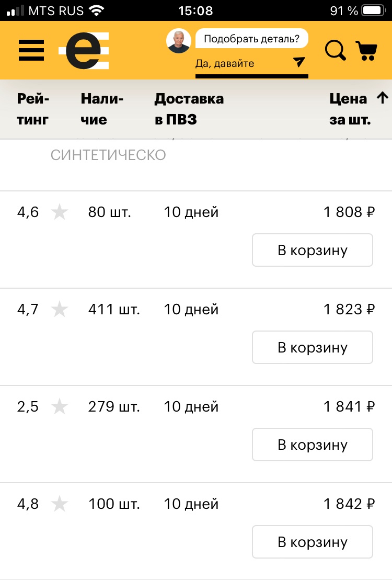The image size is (392, 580).
Task: Add the 1 823 ₽ offer to cart
Action: click(x=313, y=347)
